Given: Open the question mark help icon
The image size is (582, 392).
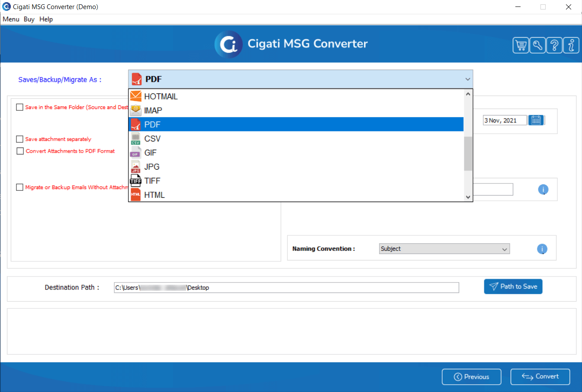Looking at the screenshot, I should (x=554, y=45).
